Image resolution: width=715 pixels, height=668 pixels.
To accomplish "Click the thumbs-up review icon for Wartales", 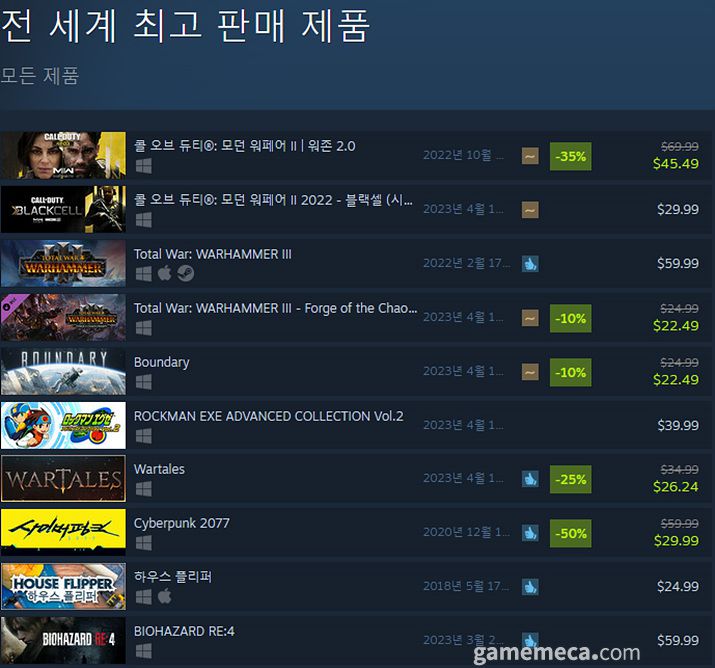I will [x=530, y=479].
